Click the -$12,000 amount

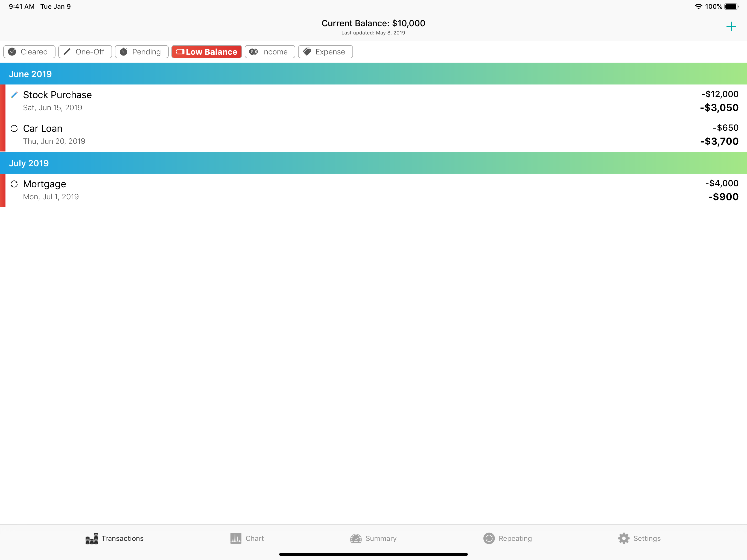[720, 94]
